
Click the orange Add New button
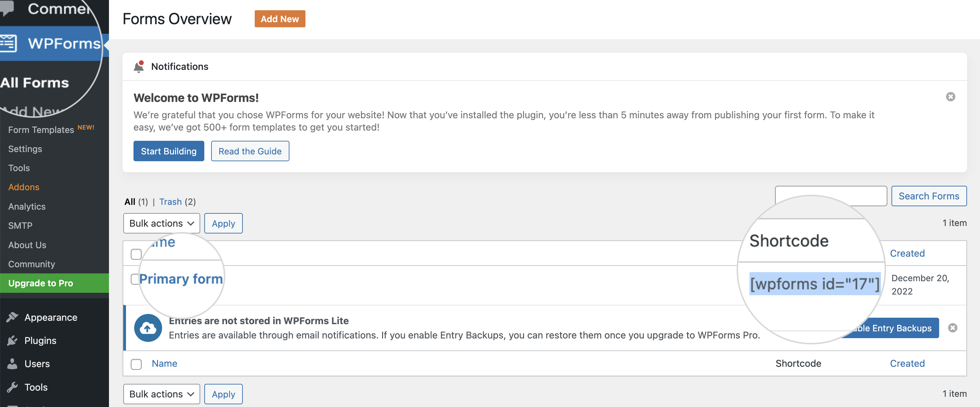280,19
